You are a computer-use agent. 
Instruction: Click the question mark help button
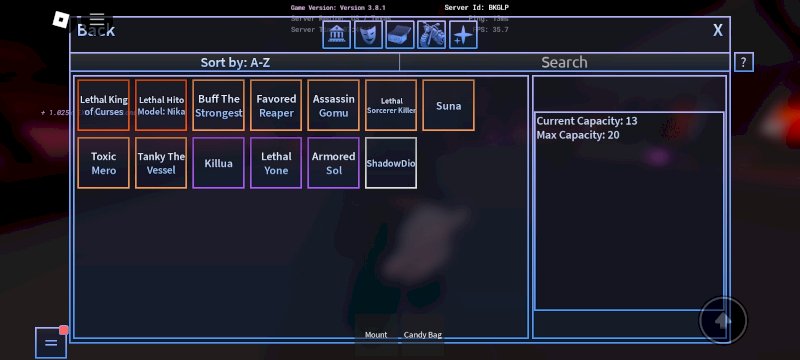click(744, 62)
